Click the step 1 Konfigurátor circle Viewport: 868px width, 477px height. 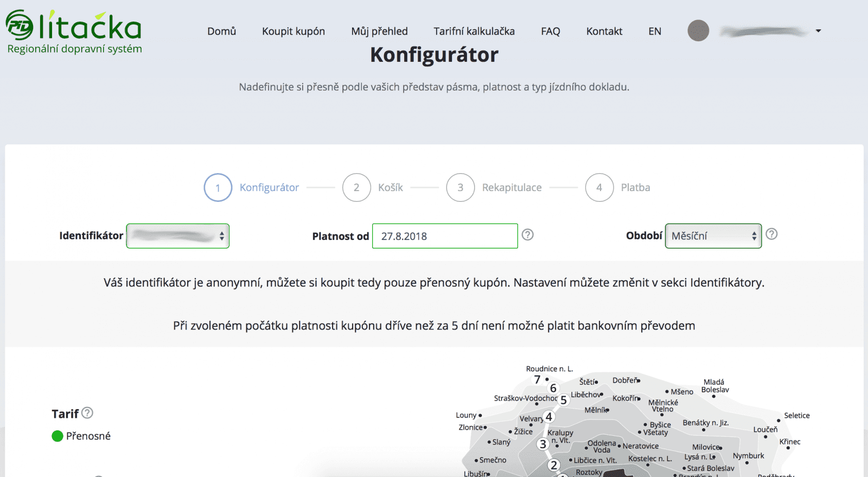click(218, 187)
